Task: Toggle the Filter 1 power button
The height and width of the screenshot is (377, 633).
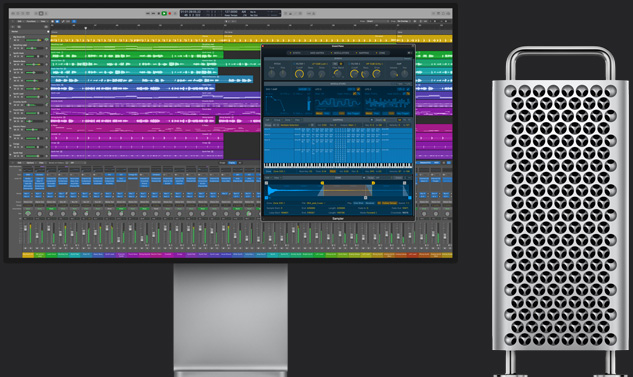Action: tap(294, 64)
